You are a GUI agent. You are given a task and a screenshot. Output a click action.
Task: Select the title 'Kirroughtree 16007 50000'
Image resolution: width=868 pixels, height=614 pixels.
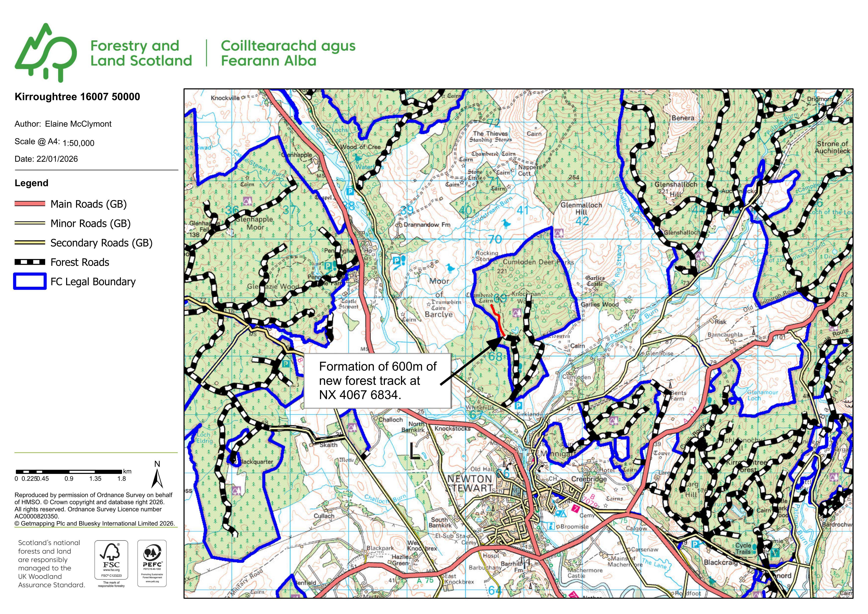[77, 97]
